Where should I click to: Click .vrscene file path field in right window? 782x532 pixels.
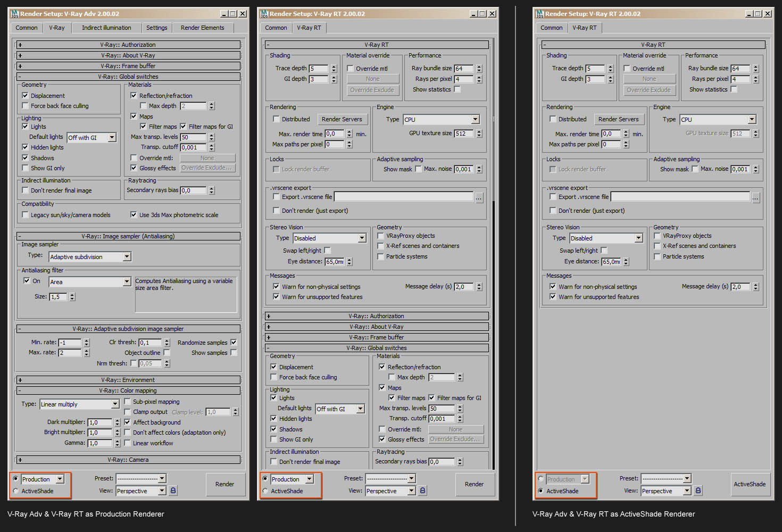pos(680,197)
